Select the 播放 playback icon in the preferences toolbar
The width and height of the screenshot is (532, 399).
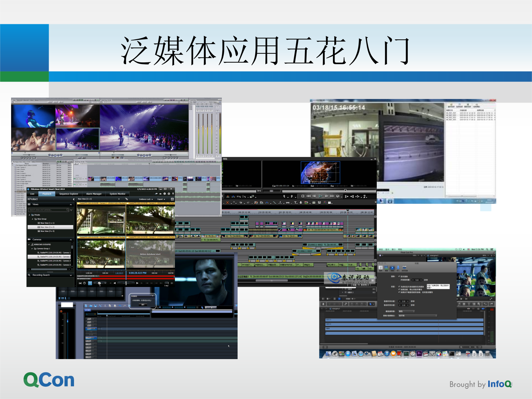tap(392, 268)
